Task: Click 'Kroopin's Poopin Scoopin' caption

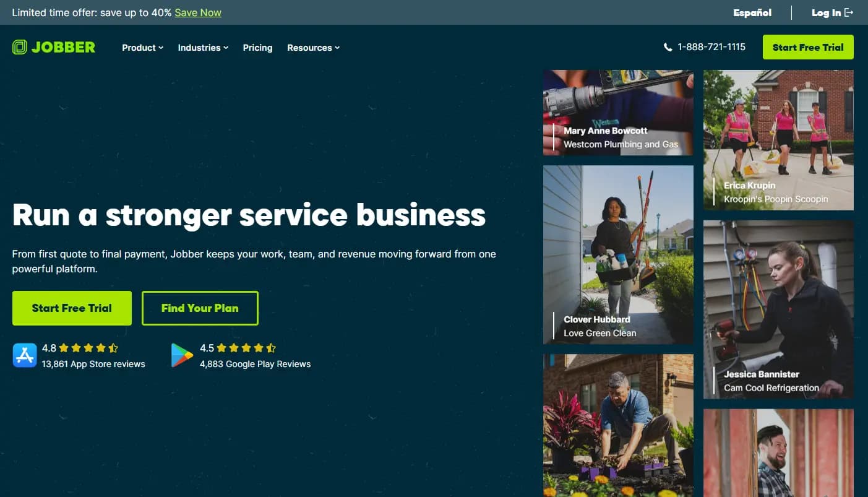Action: pos(776,199)
